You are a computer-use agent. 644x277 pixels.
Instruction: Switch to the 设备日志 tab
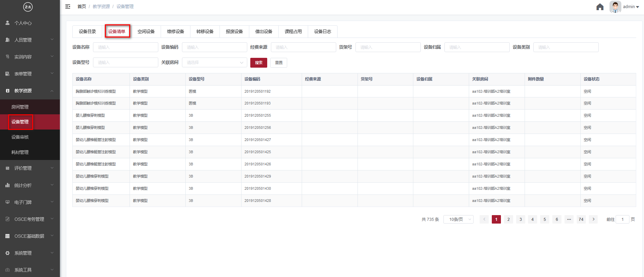tap(323, 31)
